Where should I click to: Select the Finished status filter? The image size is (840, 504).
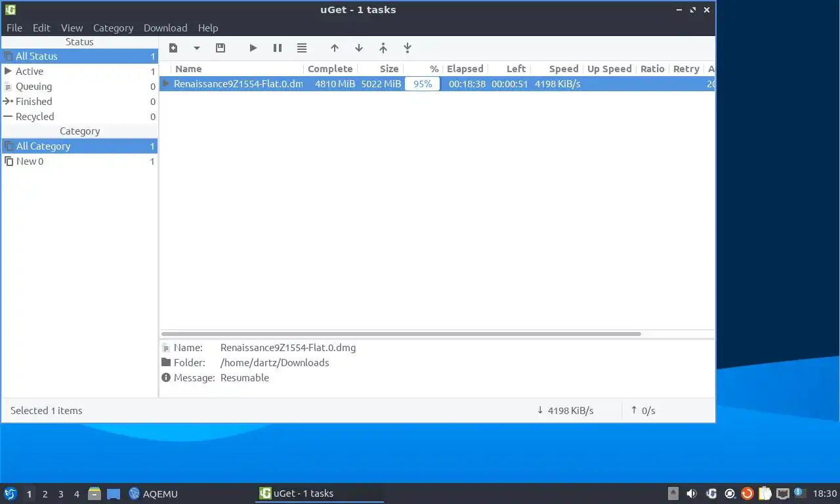[x=79, y=102]
